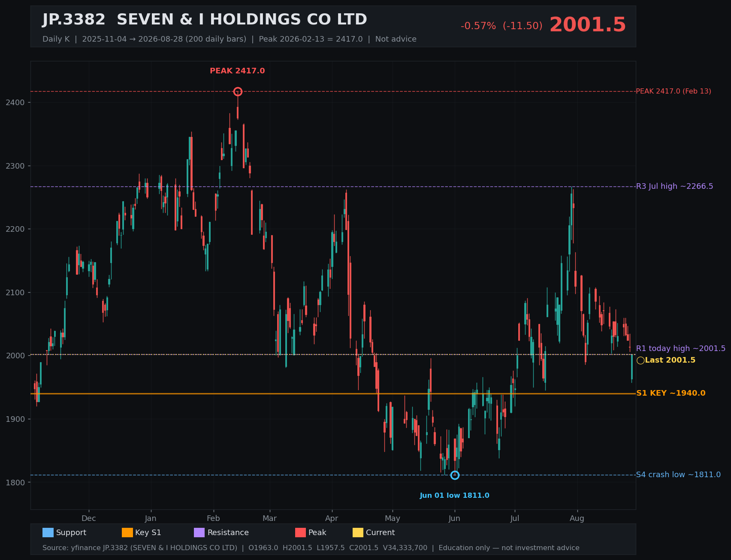Click the blue Jun 01 low circle marker
The image size is (731, 560).
(455, 475)
